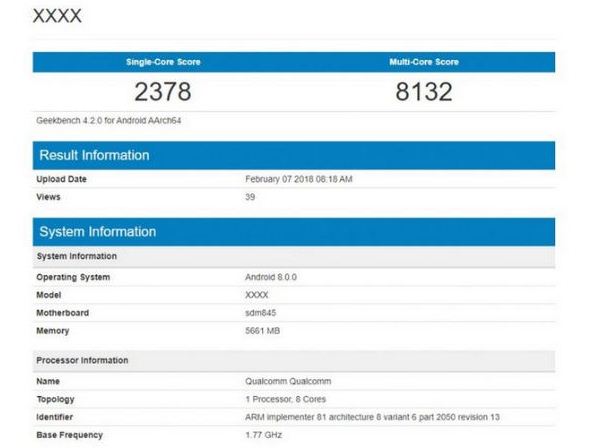Click the Model label

pos(49,295)
